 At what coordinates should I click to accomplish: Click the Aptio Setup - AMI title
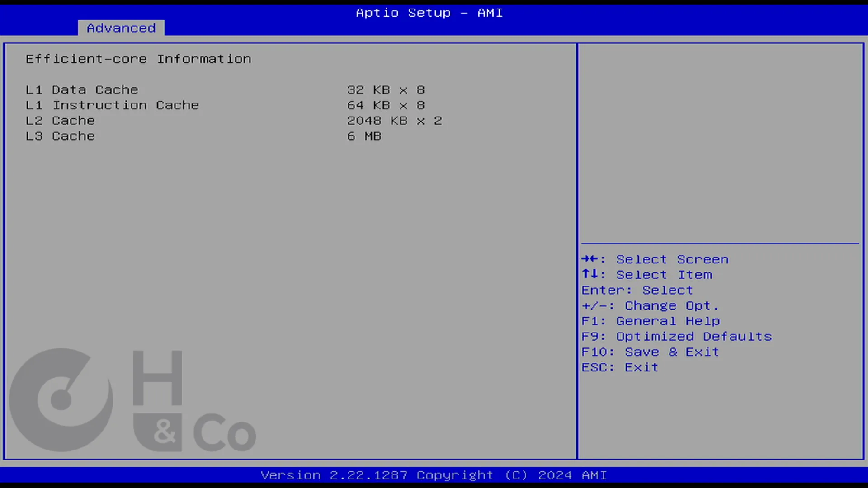(x=429, y=13)
